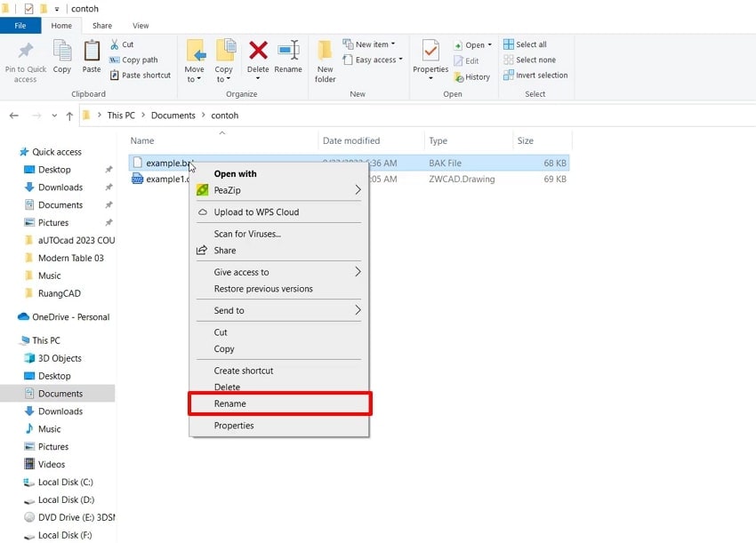The image size is (756, 543).
Task: Click the Date modified column header
Action: point(350,140)
